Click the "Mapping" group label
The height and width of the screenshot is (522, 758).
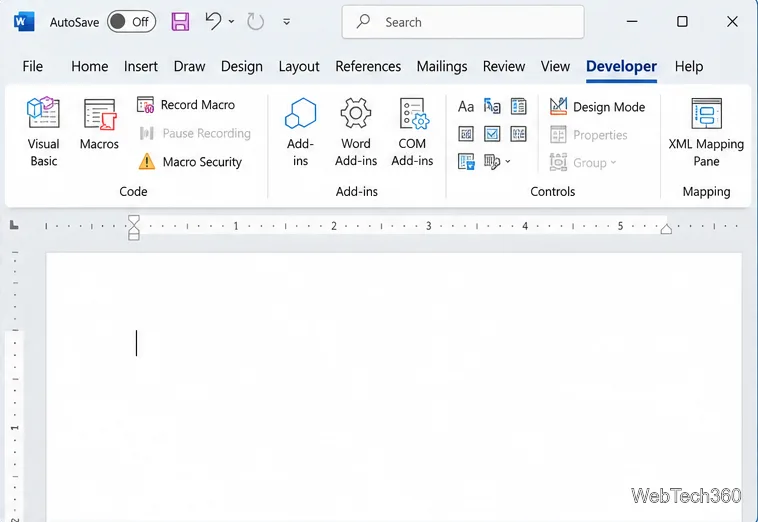click(706, 192)
